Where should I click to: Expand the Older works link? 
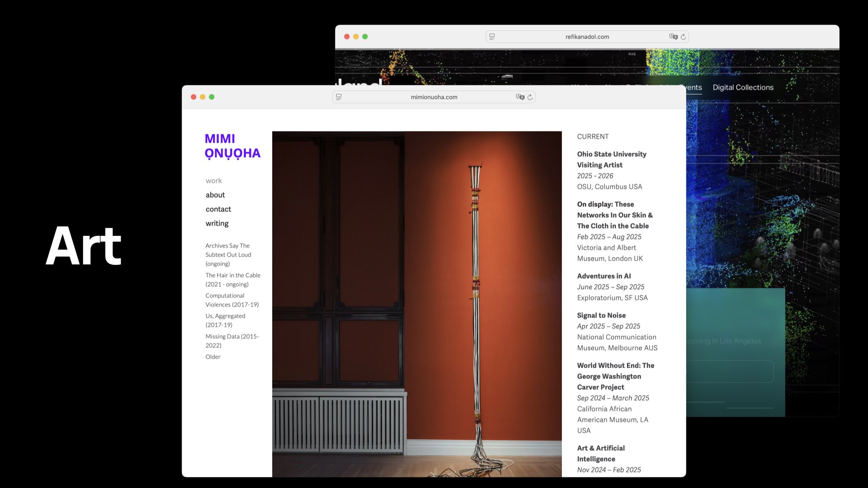[213, 357]
